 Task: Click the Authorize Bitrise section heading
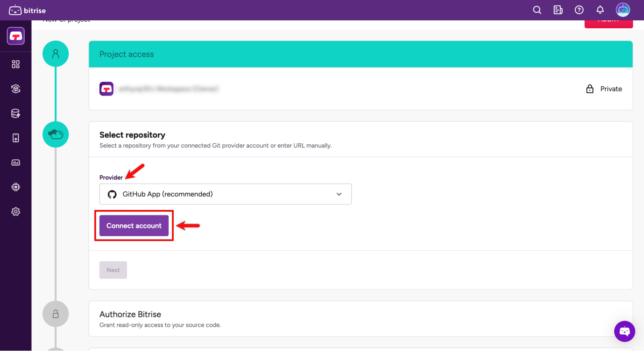coord(130,314)
